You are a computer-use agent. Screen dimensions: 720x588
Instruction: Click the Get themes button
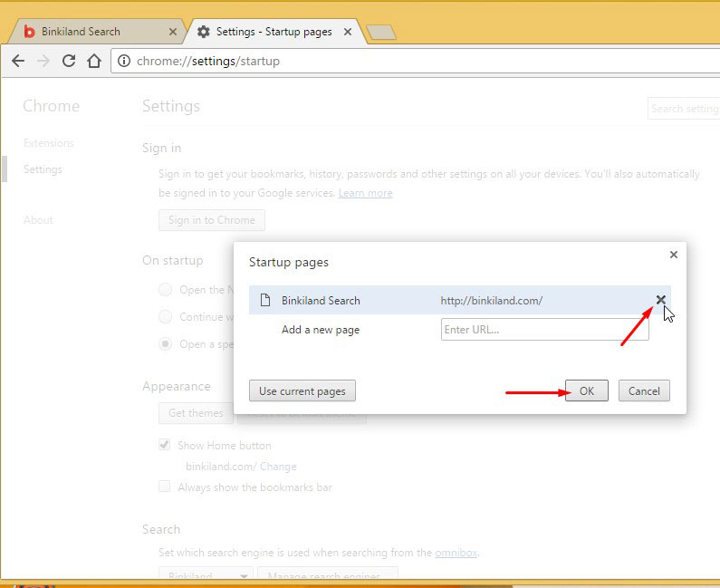(196, 413)
